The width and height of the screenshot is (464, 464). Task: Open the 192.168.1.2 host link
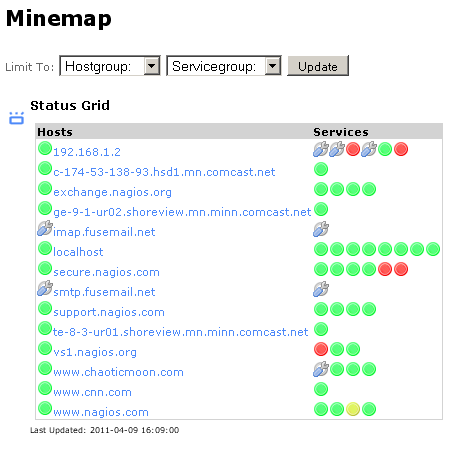click(x=87, y=152)
